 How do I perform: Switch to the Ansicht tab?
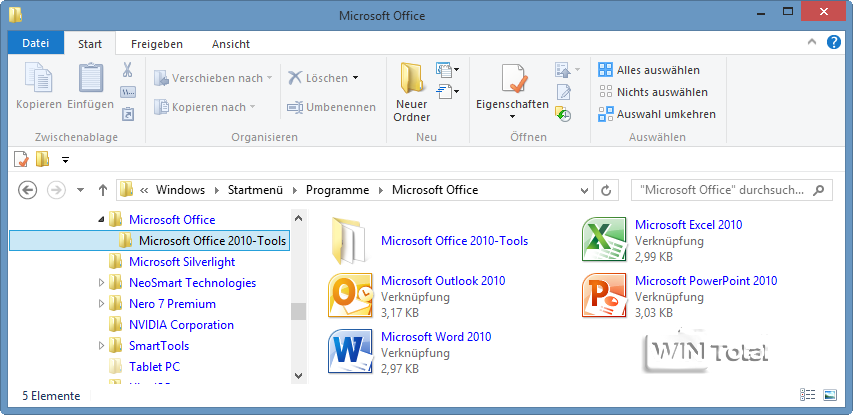231,44
